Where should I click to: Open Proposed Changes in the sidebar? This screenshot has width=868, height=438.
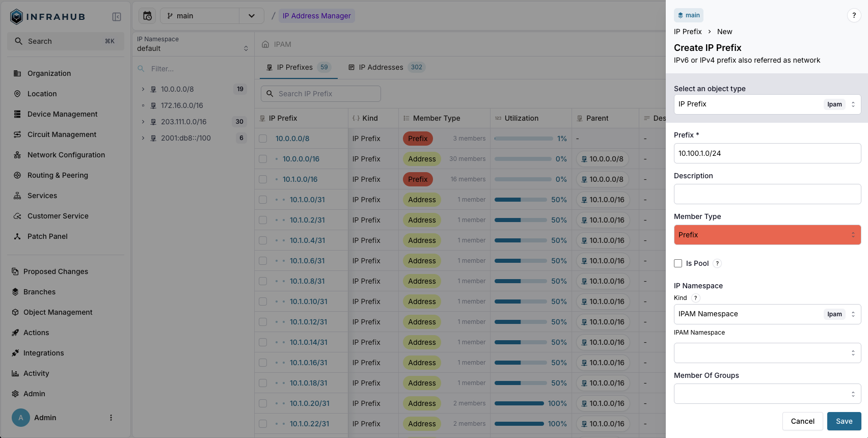tap(56, 271)
